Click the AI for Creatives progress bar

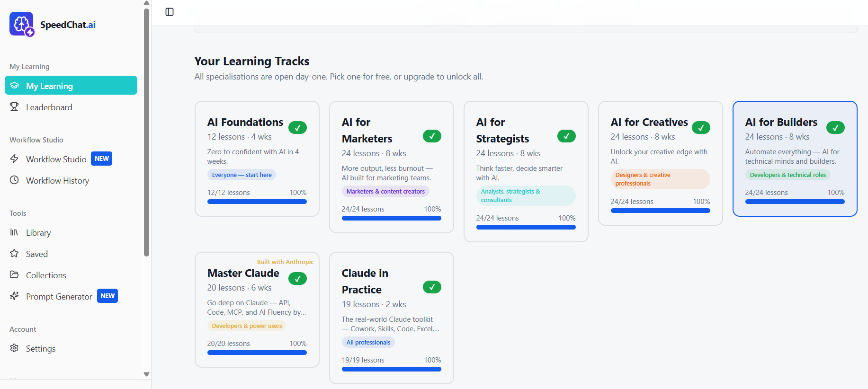[661, 211]
